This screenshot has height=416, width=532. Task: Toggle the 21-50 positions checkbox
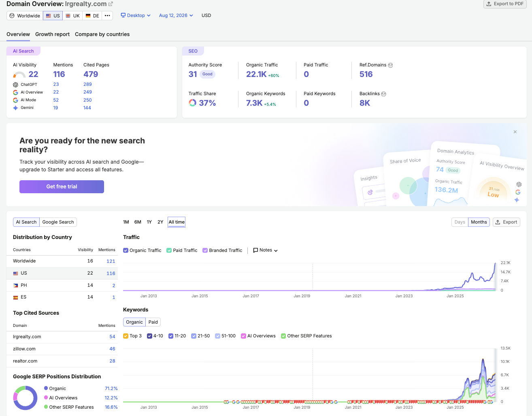[194, 336]
